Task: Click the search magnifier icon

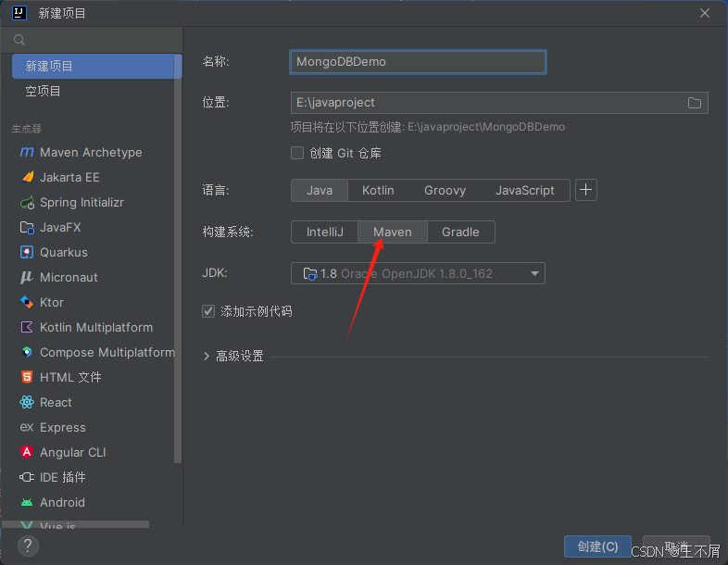Action: point(19,40)
